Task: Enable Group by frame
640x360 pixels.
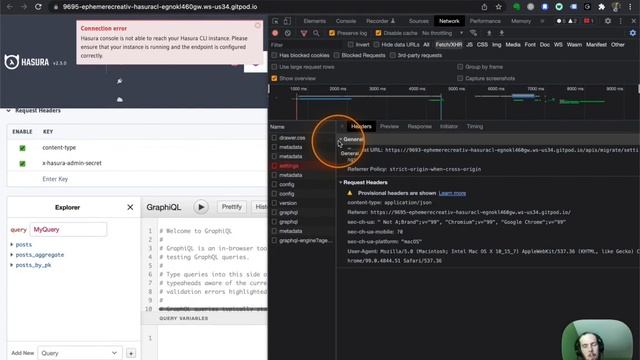Action: tap(460, 67)
